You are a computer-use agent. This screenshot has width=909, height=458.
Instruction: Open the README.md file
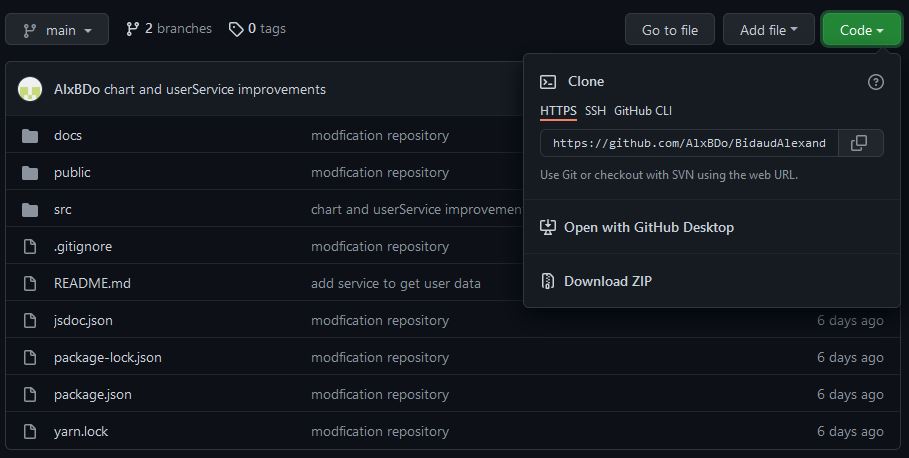tap(92, 283)
